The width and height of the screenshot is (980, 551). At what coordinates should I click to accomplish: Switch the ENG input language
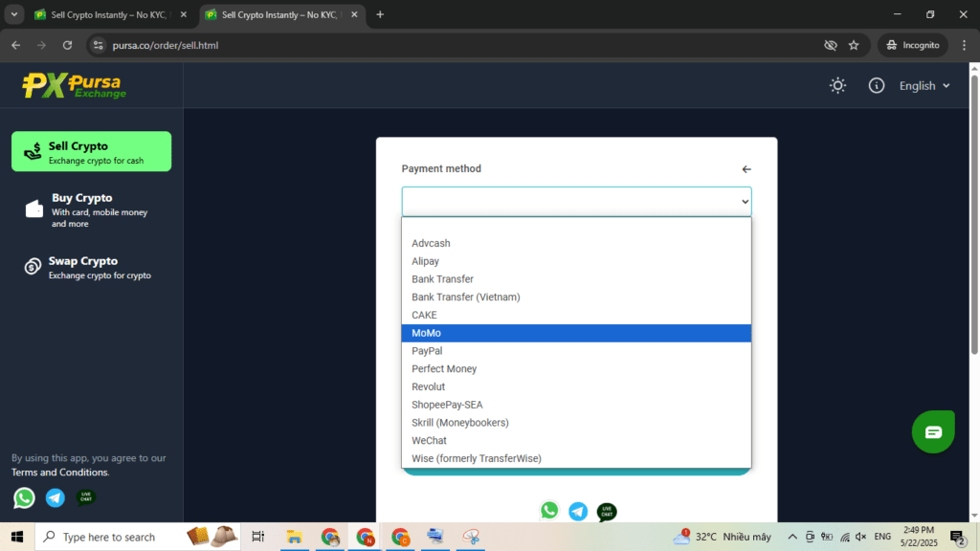tap(882, 537)
